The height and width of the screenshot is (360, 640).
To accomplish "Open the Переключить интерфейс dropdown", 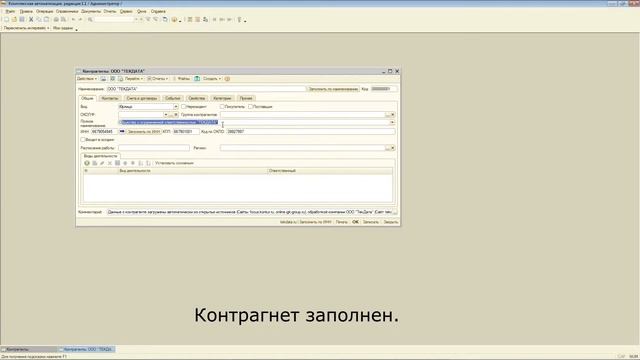I will pos(27,28).
